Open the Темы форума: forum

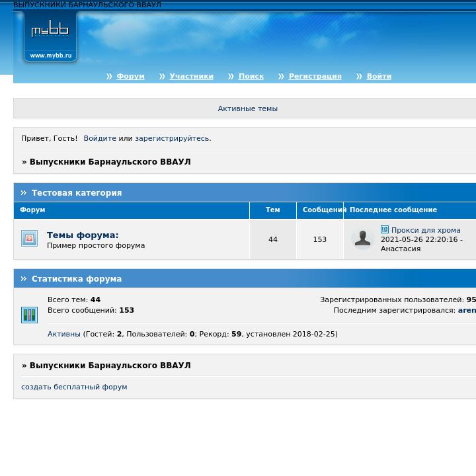click(83, 235)
